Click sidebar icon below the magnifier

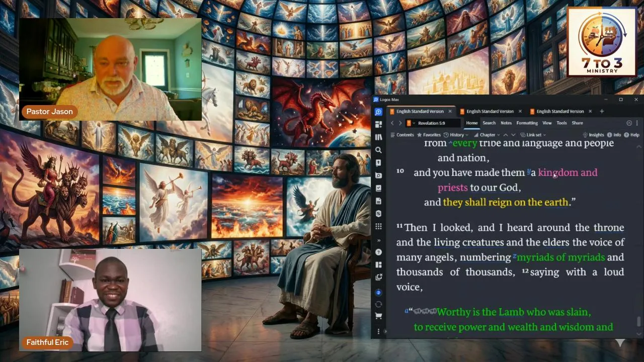pos(378,163)
